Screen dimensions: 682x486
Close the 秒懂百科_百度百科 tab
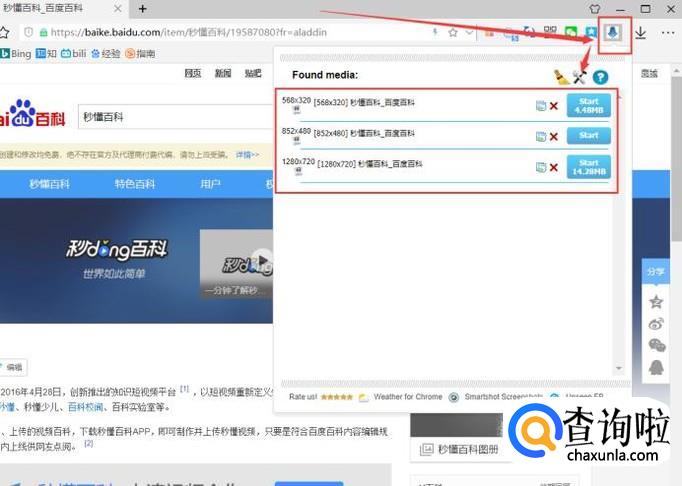coord(118,9)
